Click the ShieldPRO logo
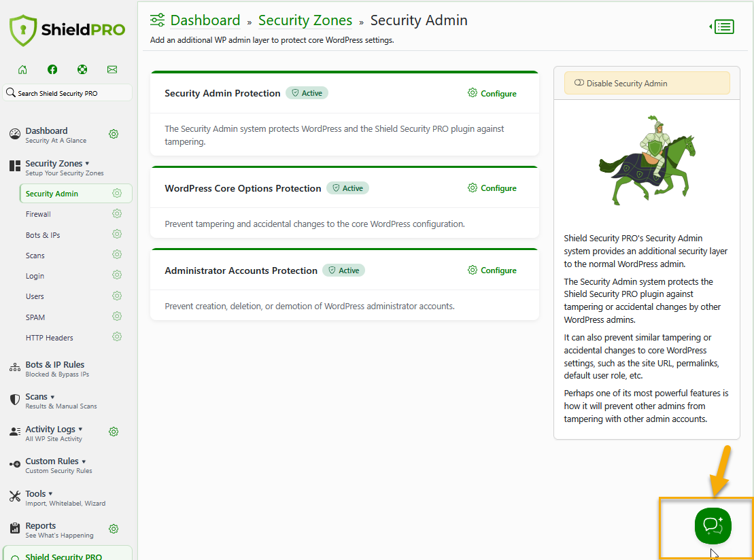Screen dimensions: 754x560 [67, 30]
